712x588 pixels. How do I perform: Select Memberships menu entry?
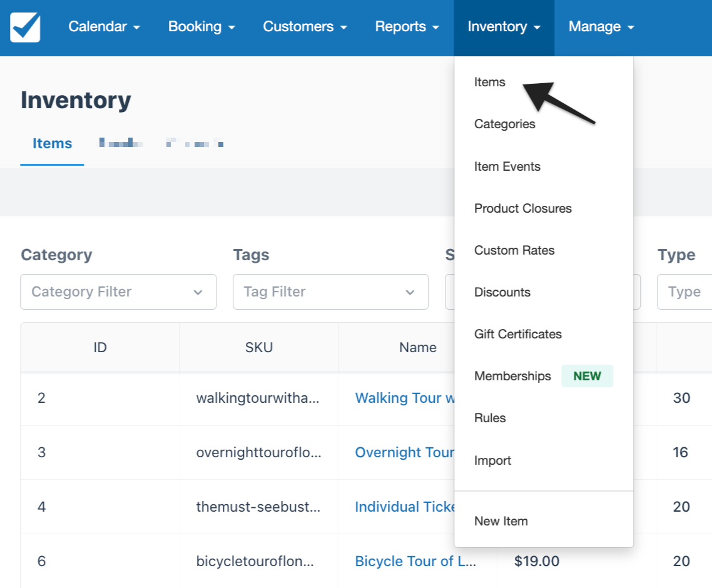pos(512,376)
